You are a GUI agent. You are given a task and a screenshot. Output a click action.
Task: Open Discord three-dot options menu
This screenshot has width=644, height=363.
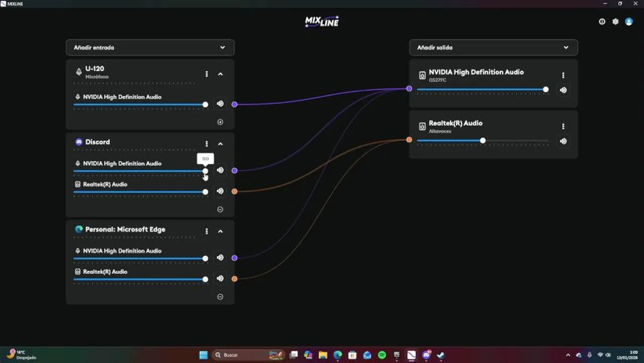click(207, 144)
